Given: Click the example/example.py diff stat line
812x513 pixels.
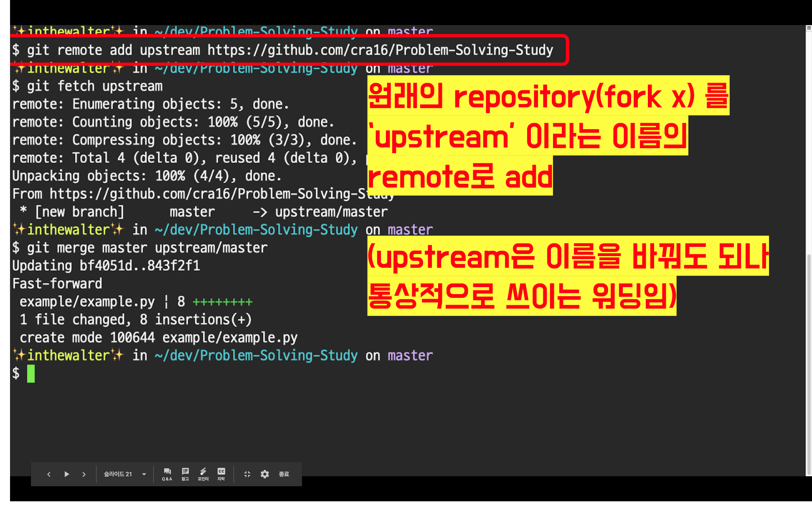Looking at the screenshot, I should pyautogui.click(x=136, y=302).
